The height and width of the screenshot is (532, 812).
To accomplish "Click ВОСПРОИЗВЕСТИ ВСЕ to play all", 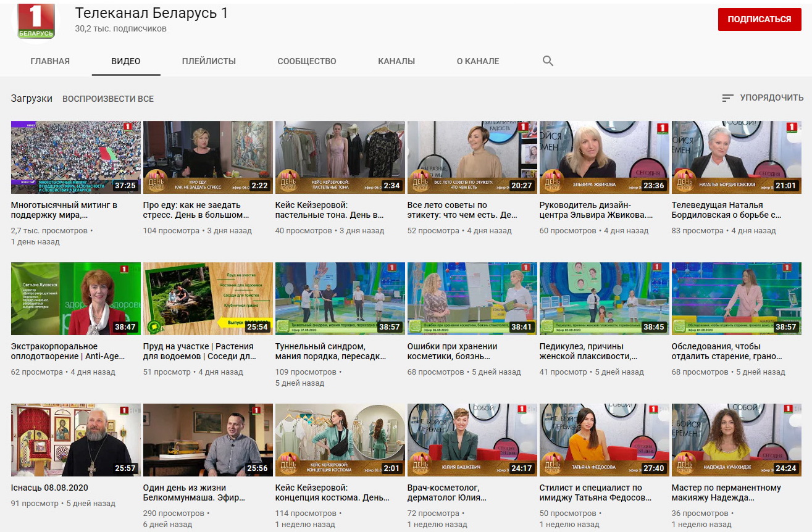I will 108,99.
